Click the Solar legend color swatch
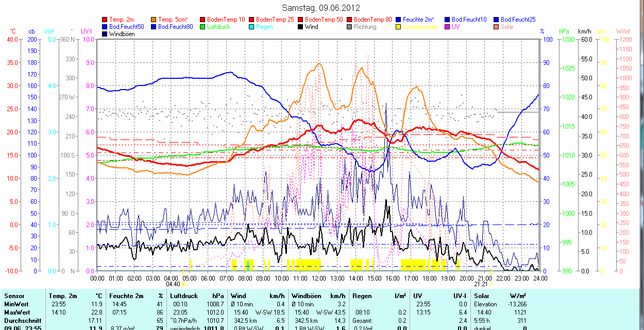The width and height of the screenshot is (644, 330). [x=496, y=27]
